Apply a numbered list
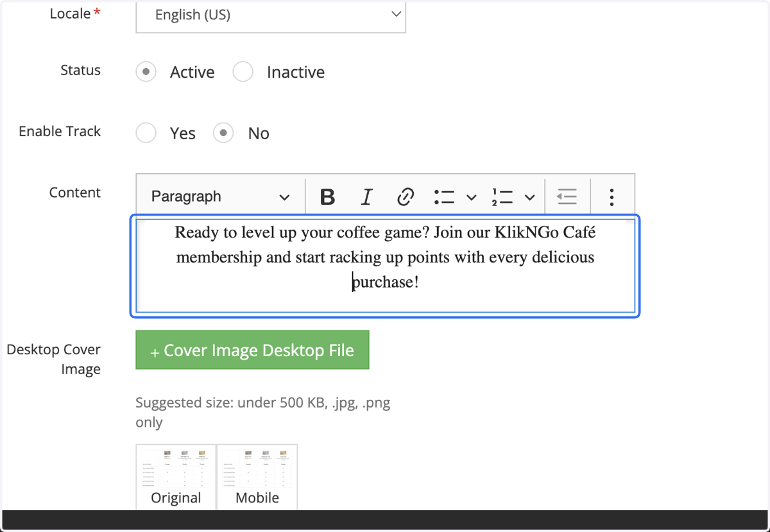 pyautogui.click(x=502, y=196)
